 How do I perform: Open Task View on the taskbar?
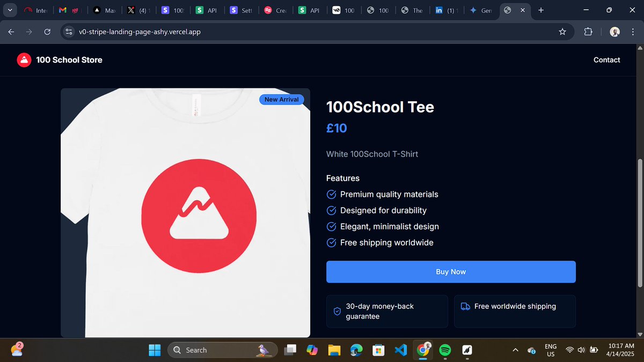tap(290, 350)
